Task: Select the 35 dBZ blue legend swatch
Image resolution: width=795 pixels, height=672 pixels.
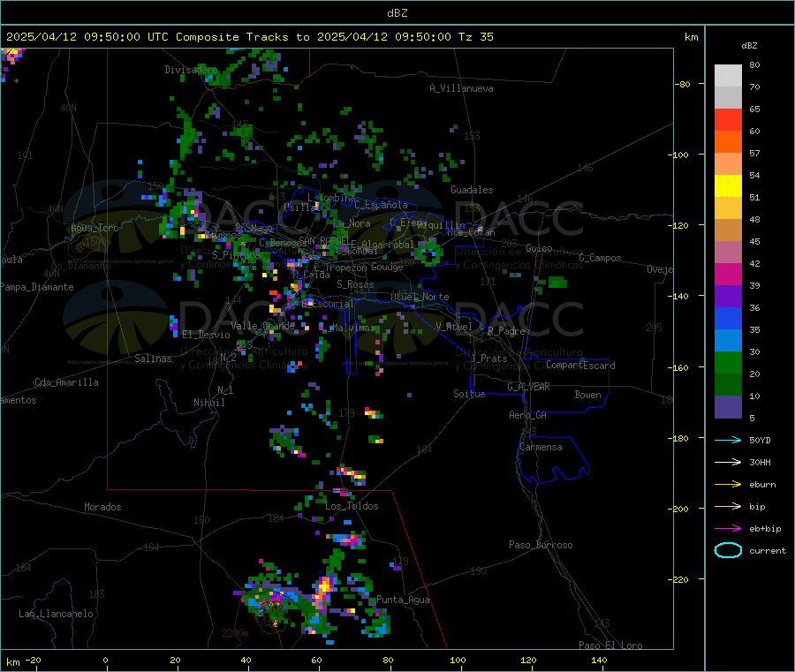Action: click(x=728, y=341)
